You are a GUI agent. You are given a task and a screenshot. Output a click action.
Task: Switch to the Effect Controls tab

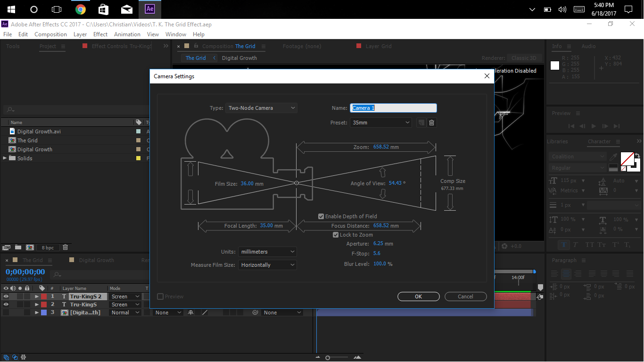coord(122,46)
